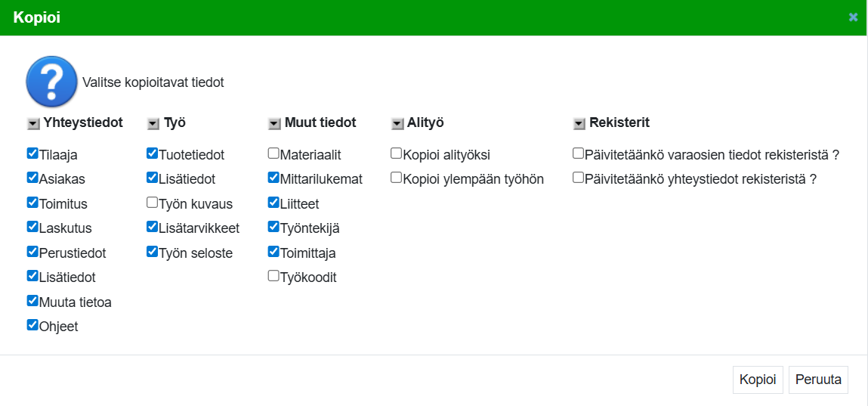Tick Päivitetäänkö yhteystiedot rekisteristä checkbox

[578, 178]
